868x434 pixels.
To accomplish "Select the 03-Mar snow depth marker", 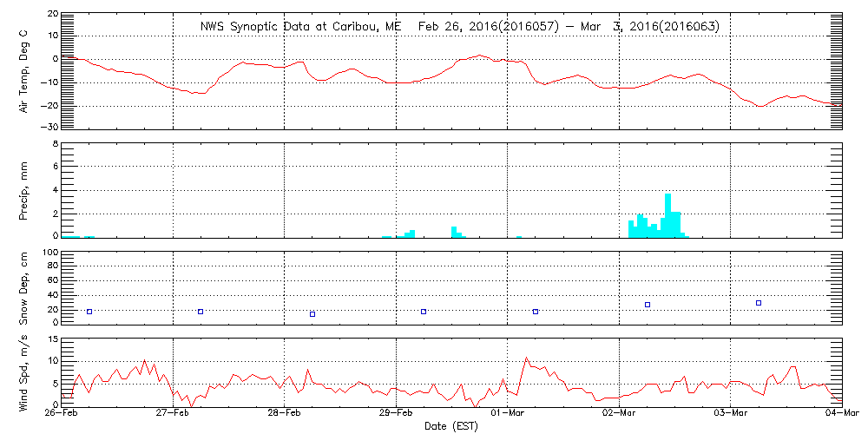I will 759,303.
